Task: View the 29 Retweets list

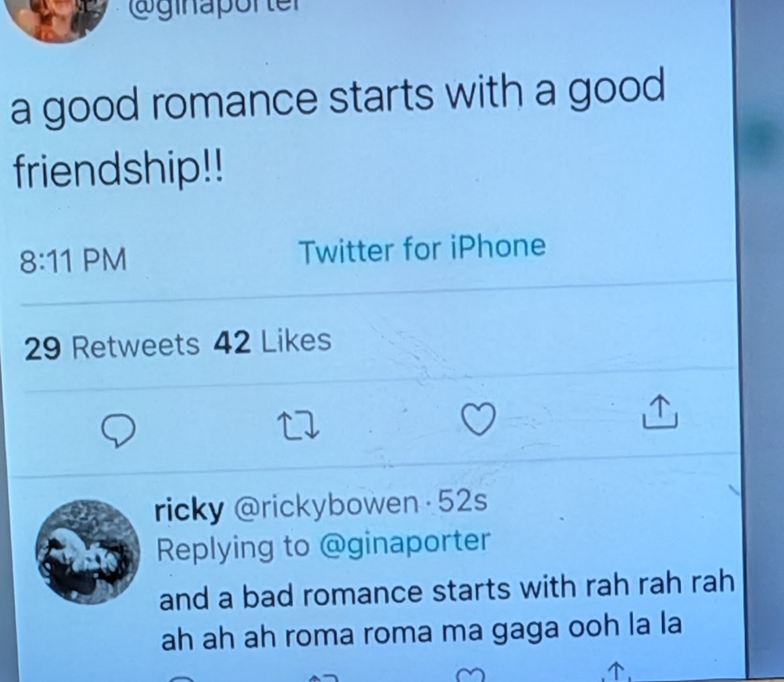Action: click(112, 347)
